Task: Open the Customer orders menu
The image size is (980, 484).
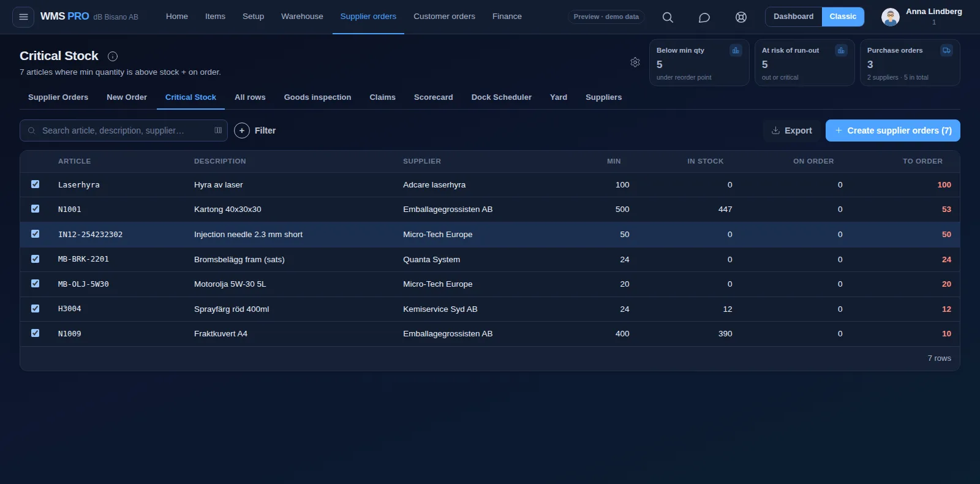Action: (x=444, y=17)
